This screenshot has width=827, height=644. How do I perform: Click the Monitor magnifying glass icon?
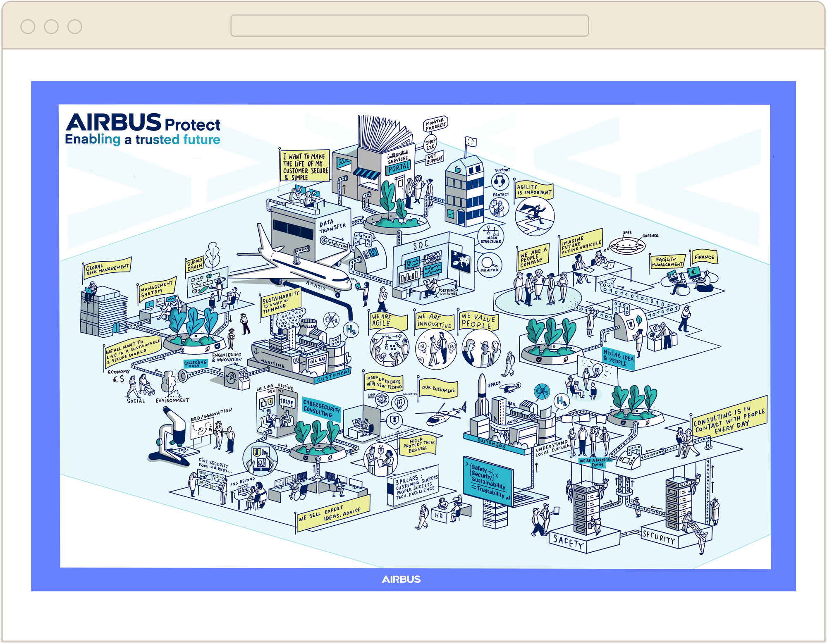click(x=489, y=264)
